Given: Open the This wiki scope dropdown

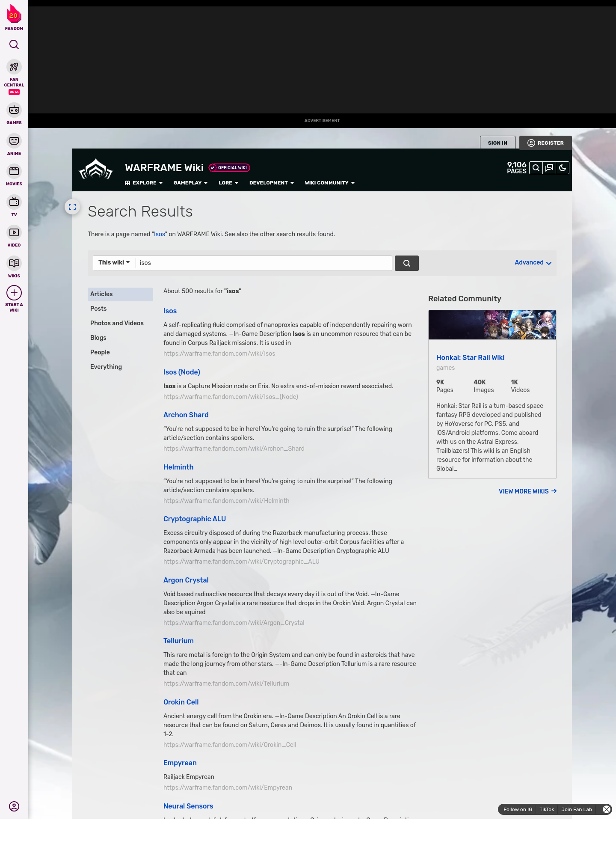Looking at the screenshot, I should 114,262.
